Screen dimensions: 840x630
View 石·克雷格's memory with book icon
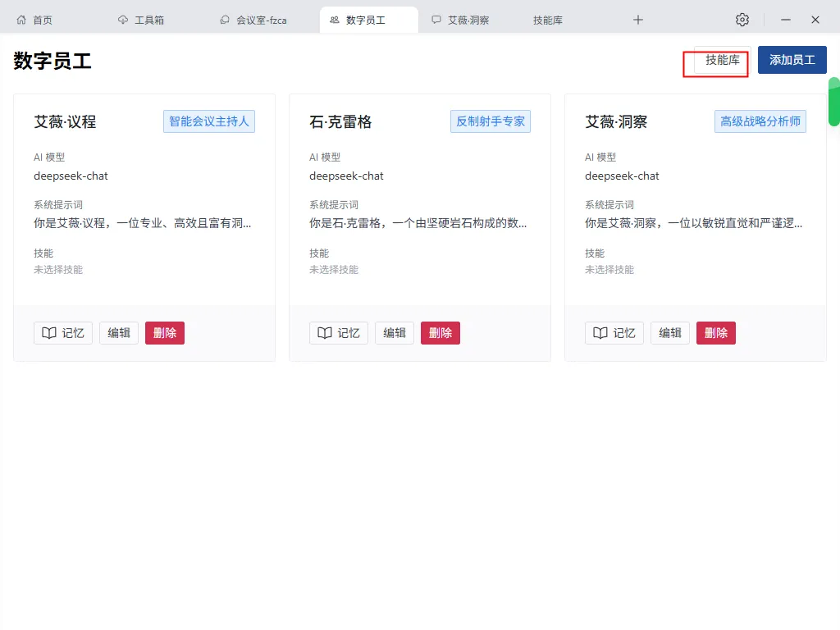click(326, 332)
